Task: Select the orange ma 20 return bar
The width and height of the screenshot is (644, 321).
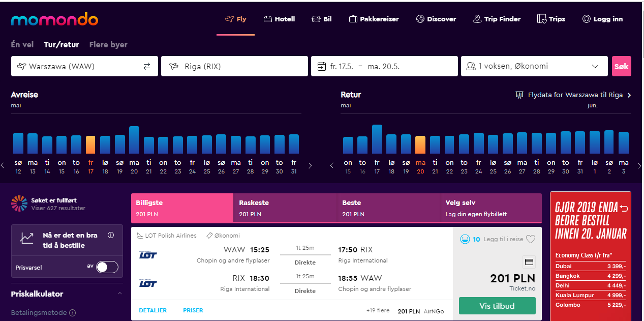Action: coord(420,145)
